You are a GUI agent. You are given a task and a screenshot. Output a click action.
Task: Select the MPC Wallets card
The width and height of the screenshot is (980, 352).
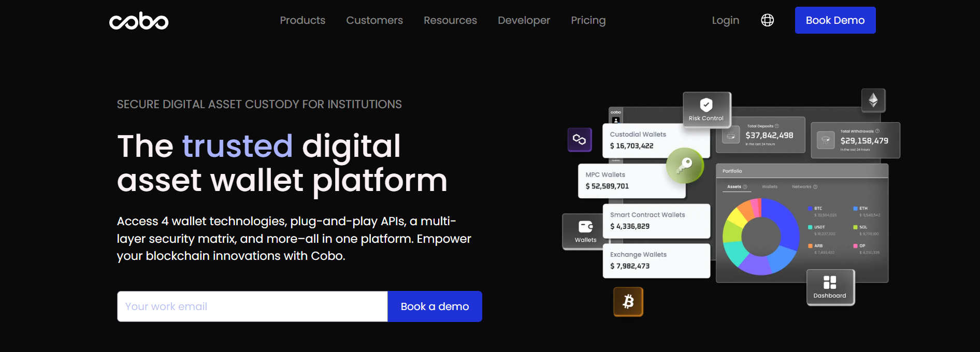tap(631, 181)
